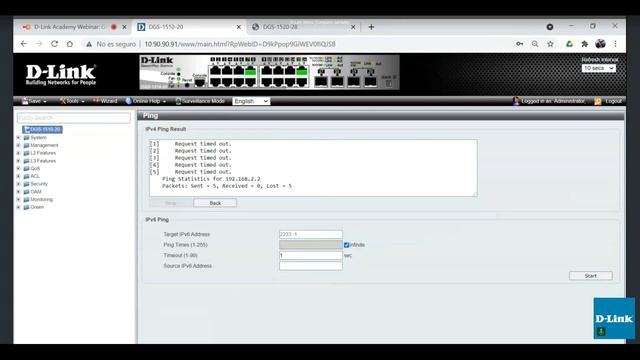
Task: Open the Online Help menu
Action: click(146, 101)
